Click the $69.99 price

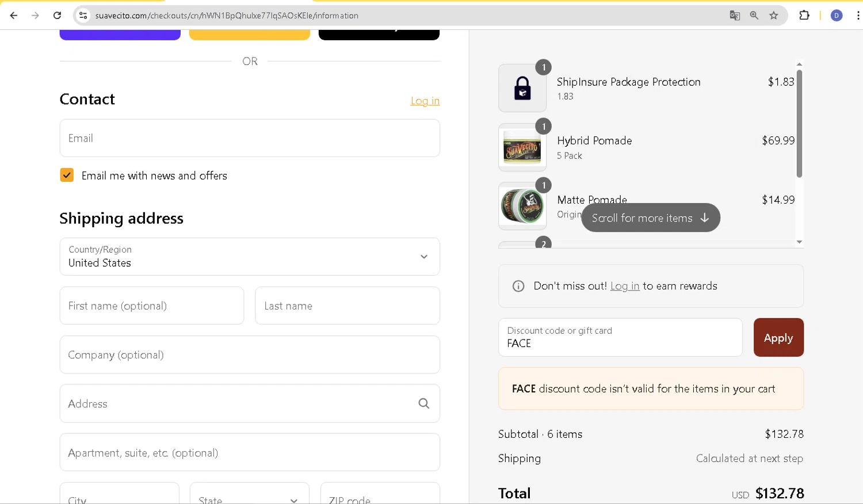778,140
